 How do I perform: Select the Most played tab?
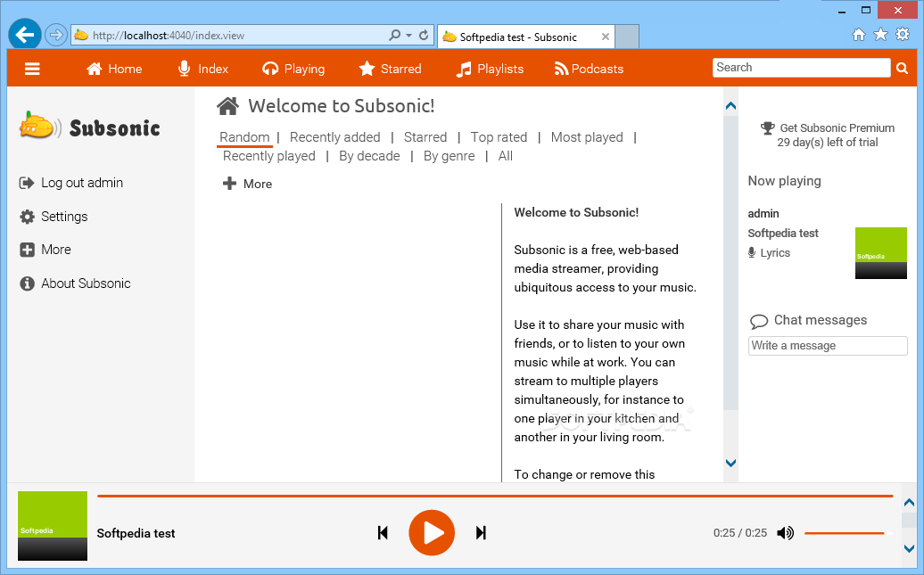pyautogui.click(x=587, y=137)
